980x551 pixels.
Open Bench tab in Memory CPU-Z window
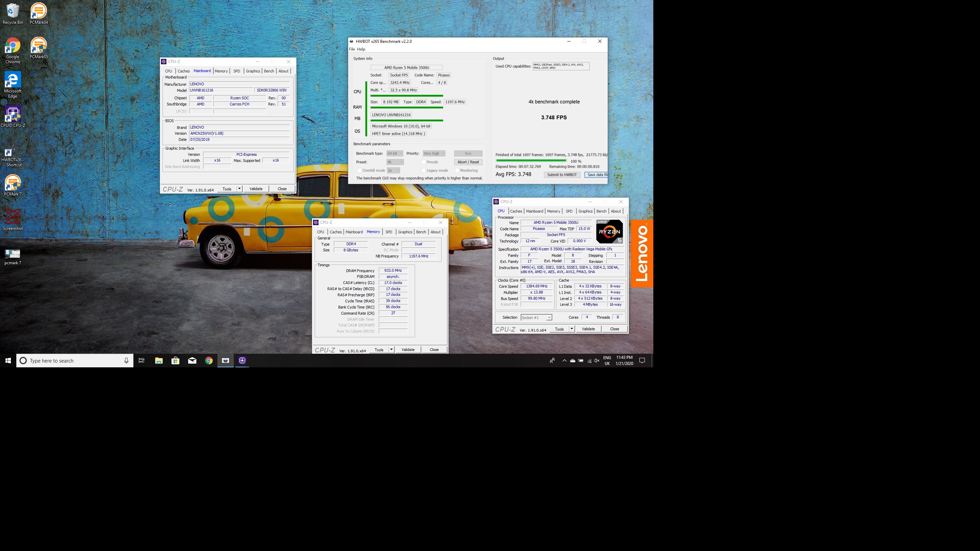coord(421,232)
